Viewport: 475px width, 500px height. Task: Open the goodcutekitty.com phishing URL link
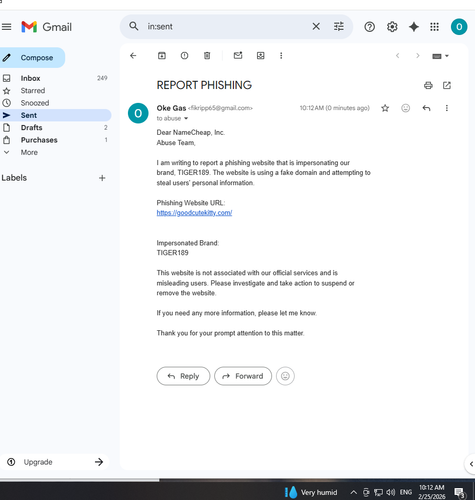point(194,213)
